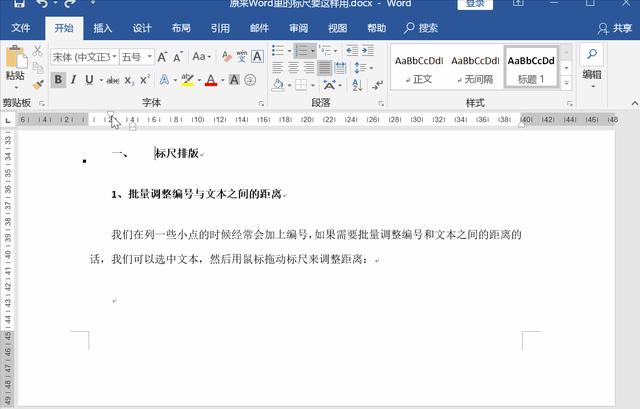Switch to the 布局 Layout tab
This screenshot has height=409, width=640.
pyautogui.click(x=181, y=28)
